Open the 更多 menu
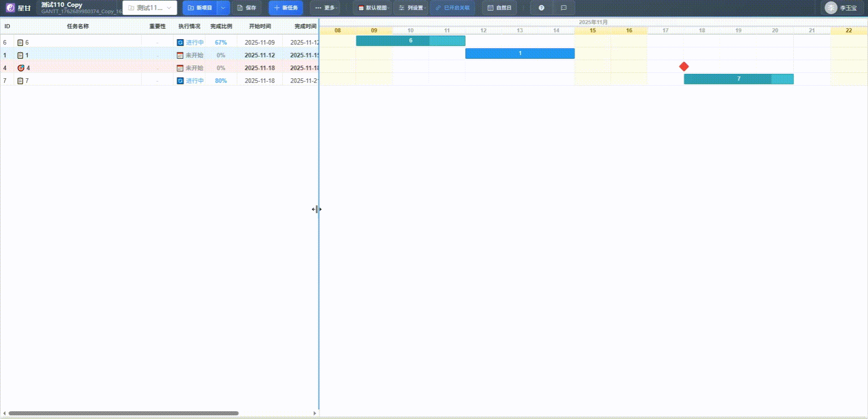The image size is (868, 419). pos(325,7)
